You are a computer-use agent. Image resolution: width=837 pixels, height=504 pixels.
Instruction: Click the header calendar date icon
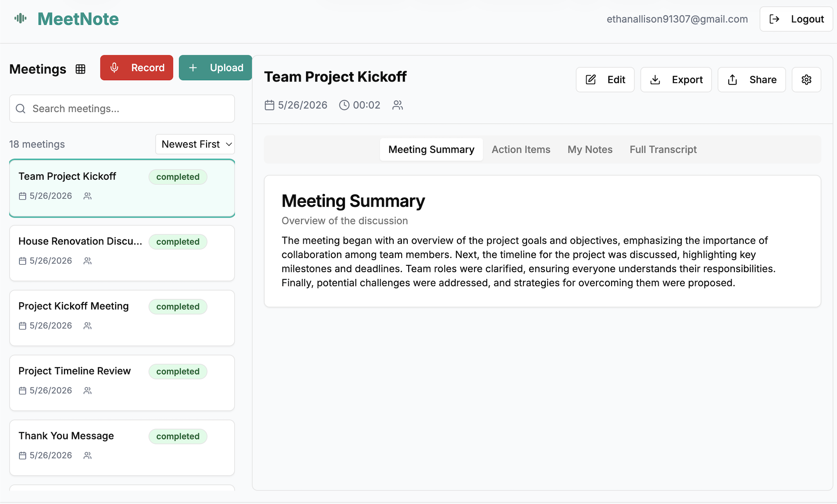point(270,105)
